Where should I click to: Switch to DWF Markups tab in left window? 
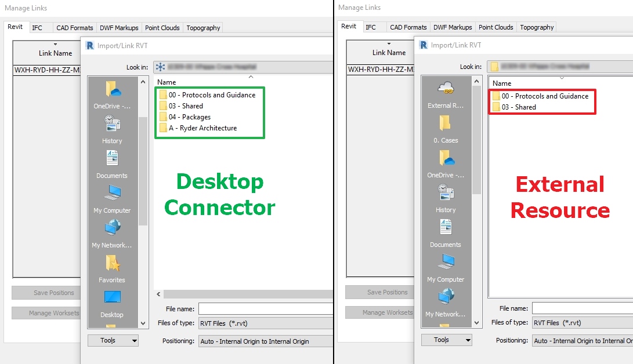119,28
